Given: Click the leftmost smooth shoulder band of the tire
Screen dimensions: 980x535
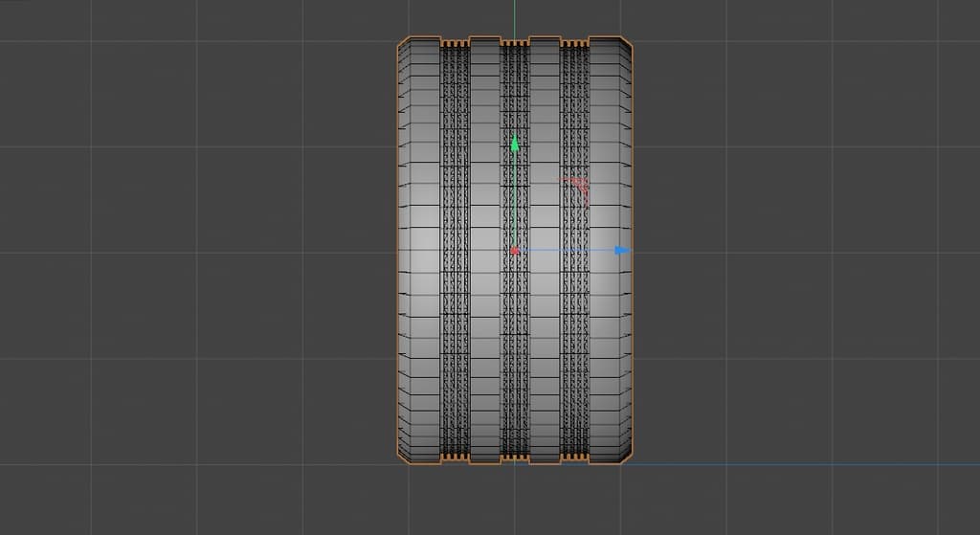Looking at the screenshot, I should (x=419, y=287).
